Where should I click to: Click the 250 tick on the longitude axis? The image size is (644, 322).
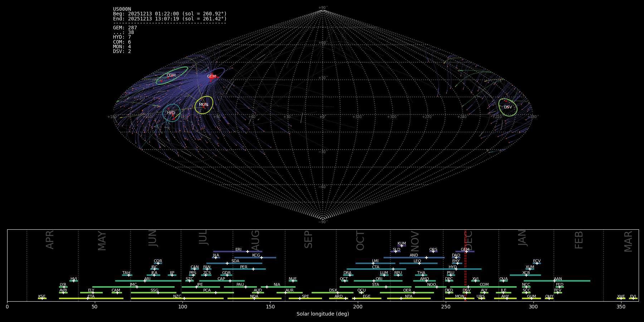pyautogui.click(x=445, y=307)
